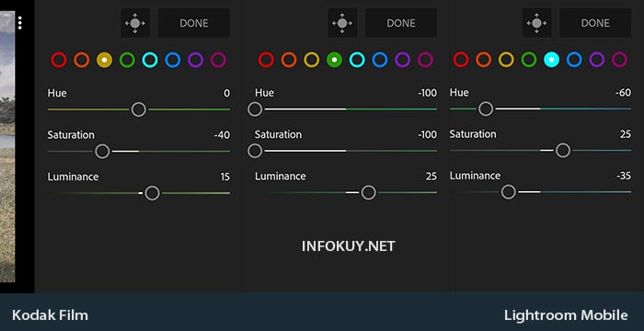
Task: Choose magenta color channel in right panel
Action: click(620, 60)
